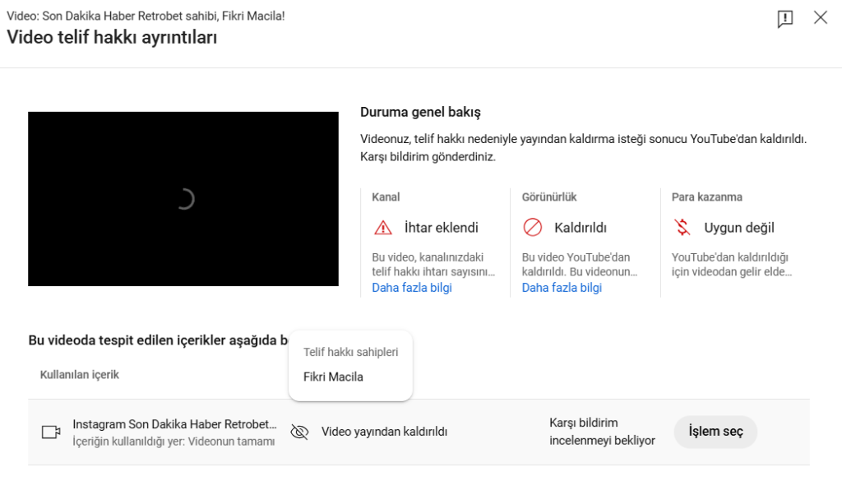Click "Karşı bildirim gönderdiniz." sentence
Viewport: 842px width, 504px height.
click(428, 157)
